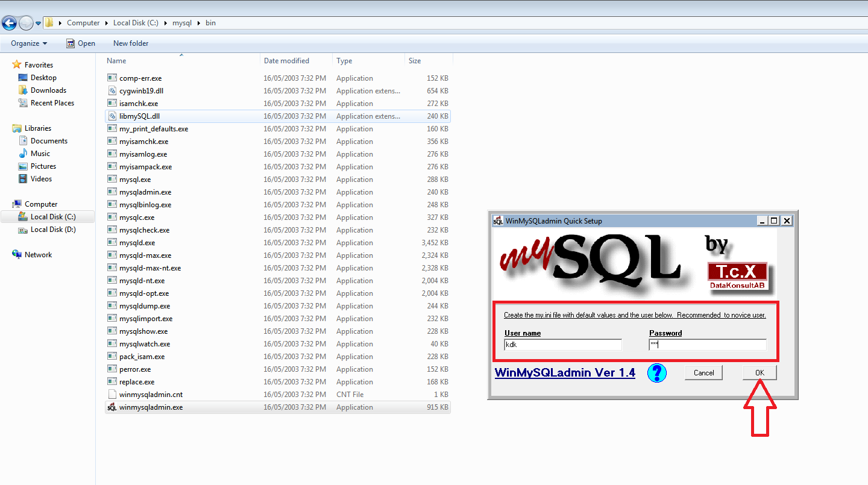868x485 pixels.
Task: Open the recent locations dropdown arrow
Action: pos(39,23)
